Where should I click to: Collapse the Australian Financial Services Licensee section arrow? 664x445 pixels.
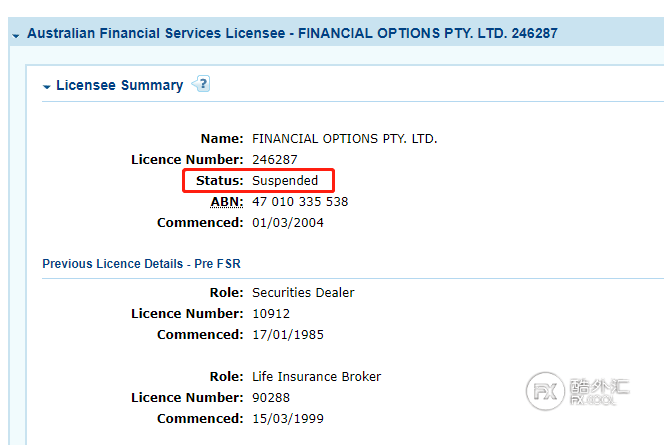tap(16, 35)
